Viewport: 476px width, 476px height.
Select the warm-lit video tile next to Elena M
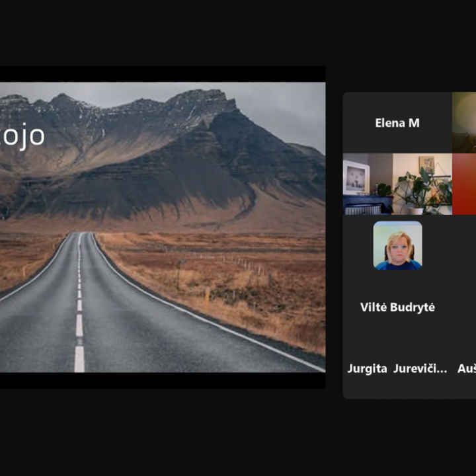tap(464, 122)
